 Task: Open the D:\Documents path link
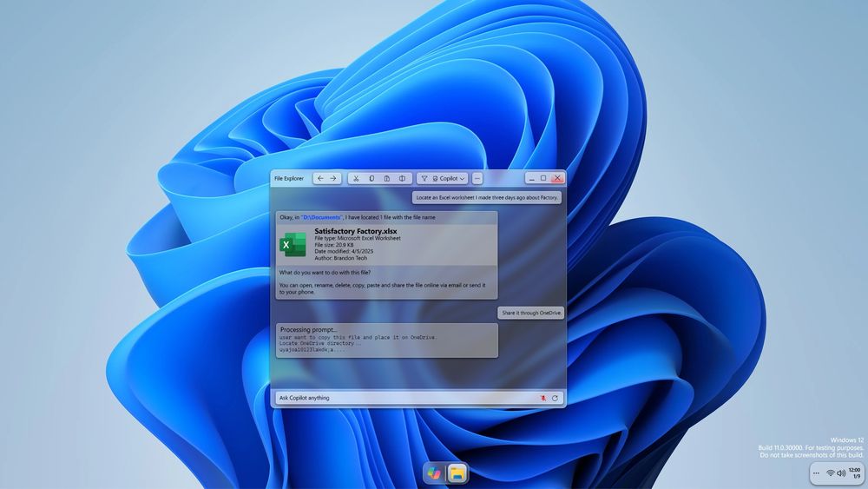click(322, 218)
